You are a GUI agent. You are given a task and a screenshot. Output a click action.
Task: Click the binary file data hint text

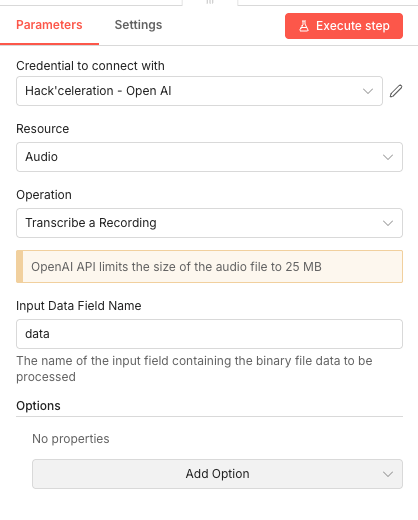click(194, 369)
